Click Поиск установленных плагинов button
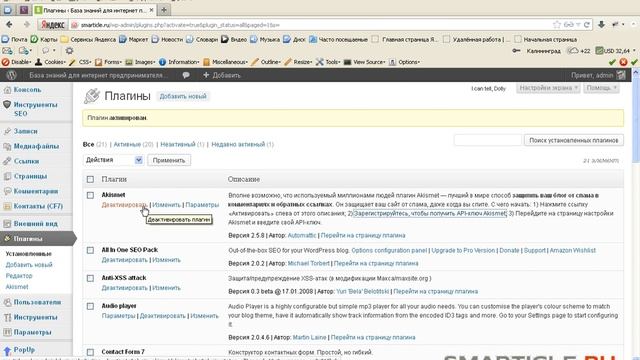 tap(573, 140)
